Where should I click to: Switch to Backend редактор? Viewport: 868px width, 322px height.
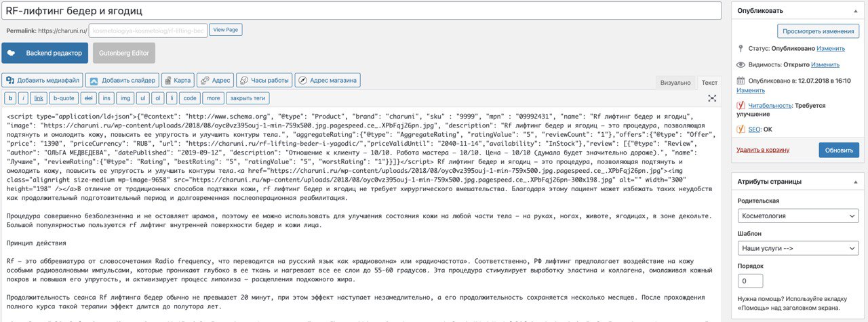pyautogui.click(x=45, y=53)
